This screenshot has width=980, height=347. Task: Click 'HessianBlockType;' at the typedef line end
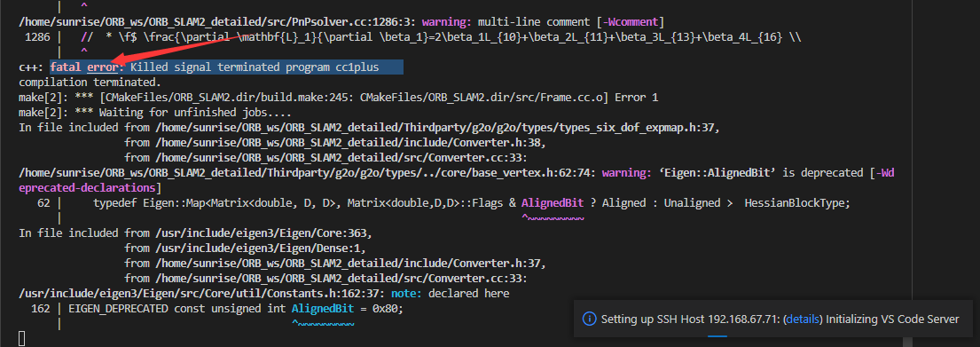click(797, 203)
